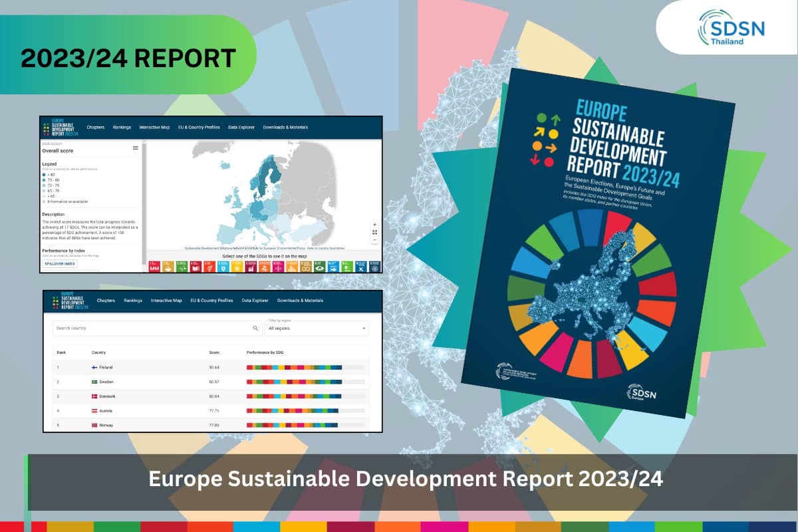Open Chapters menu in the map page navbar
Image resolution: width=798 pixels, height=532 pixels.
(96, 127)
